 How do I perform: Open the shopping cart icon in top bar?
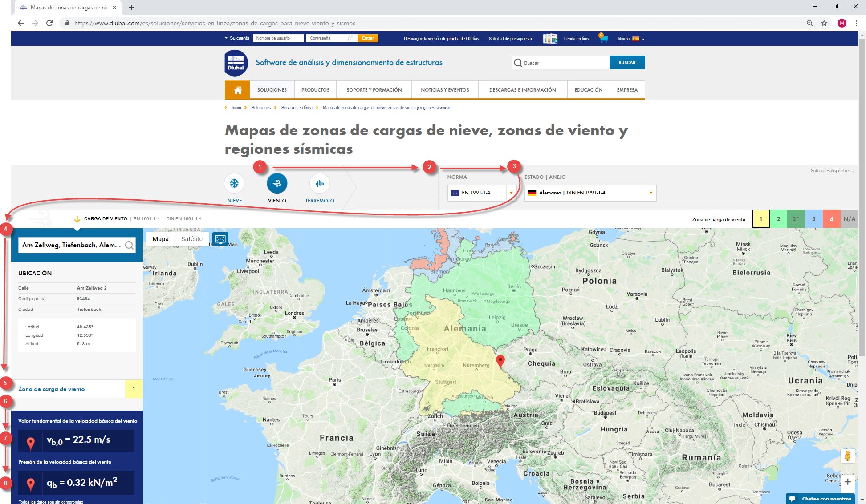(x=604, y=38)
